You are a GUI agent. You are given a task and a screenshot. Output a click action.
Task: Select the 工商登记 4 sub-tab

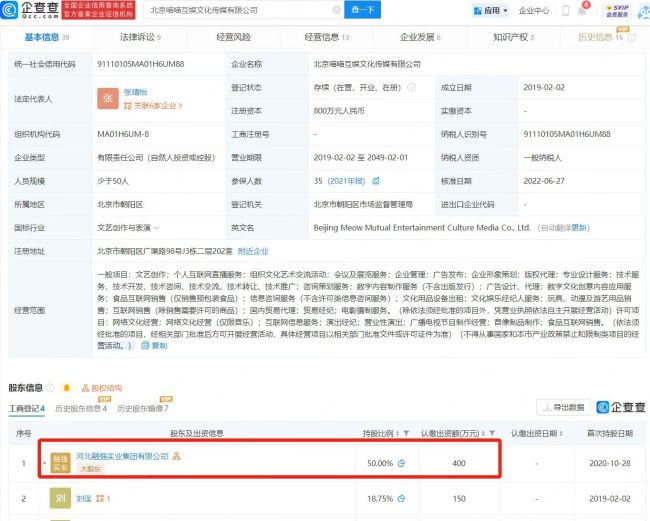pyautogui.click(x=27, y=408)
